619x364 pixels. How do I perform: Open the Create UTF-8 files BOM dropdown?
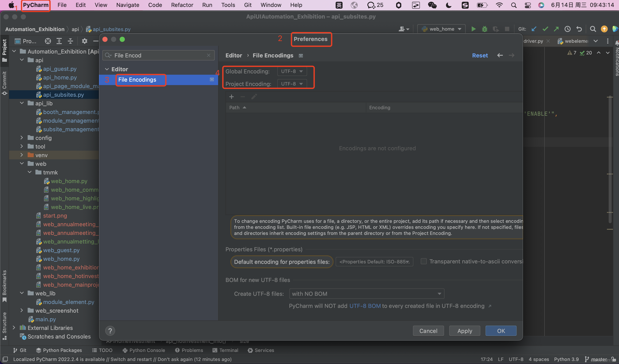pos(367,294)
